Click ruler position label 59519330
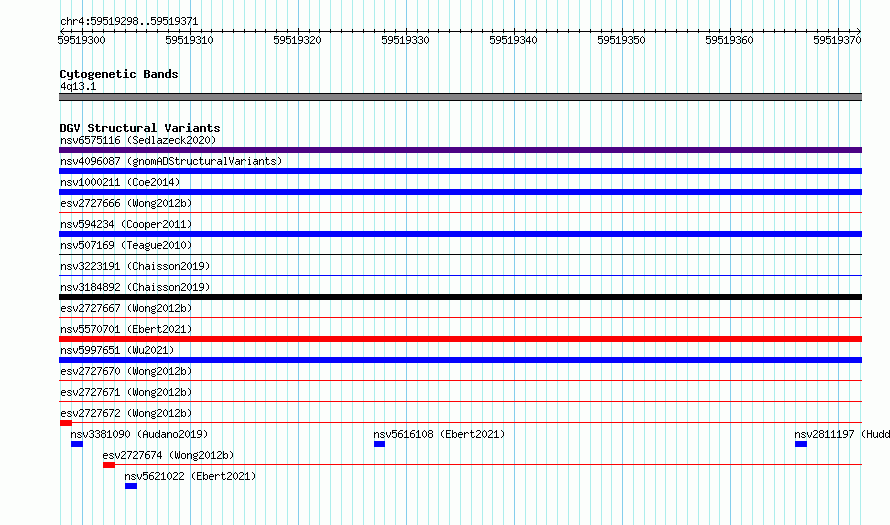Image resolution: width=890 pixels, height=525 pixels. [x=405, y=40]
